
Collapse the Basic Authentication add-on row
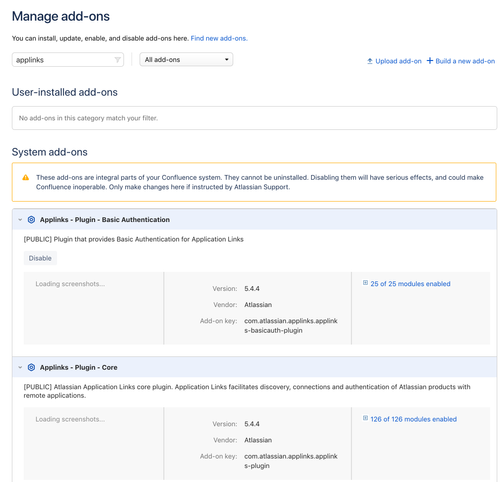pos(20,220)
